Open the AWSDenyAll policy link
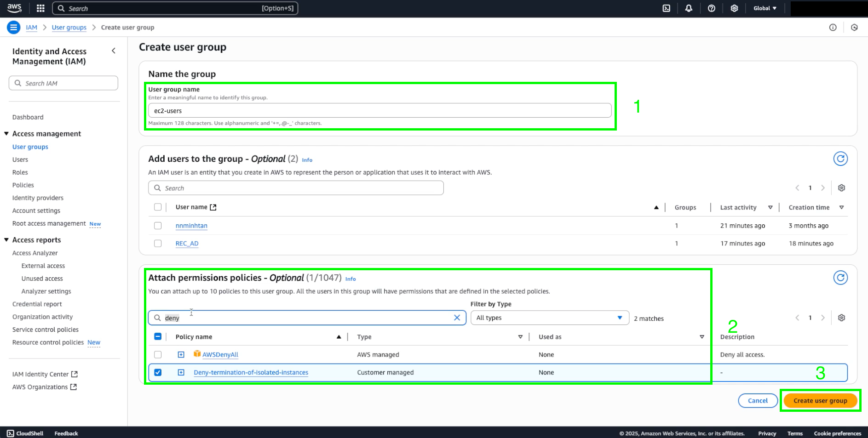 tap(220, 355)
